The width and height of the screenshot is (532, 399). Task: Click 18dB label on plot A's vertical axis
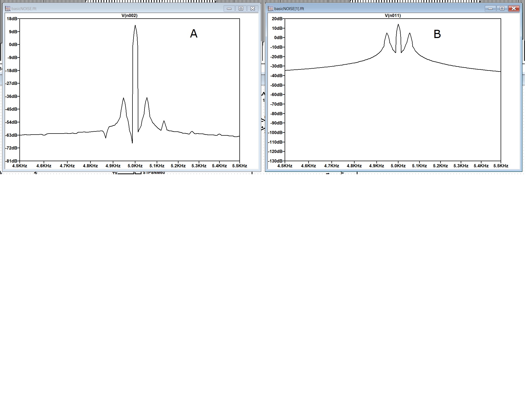12,19
